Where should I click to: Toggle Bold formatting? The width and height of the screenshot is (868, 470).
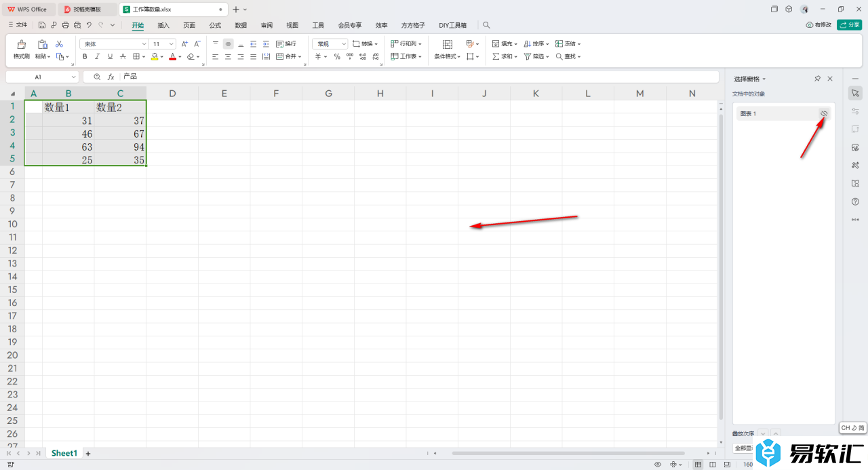click(x=85, y=56)
